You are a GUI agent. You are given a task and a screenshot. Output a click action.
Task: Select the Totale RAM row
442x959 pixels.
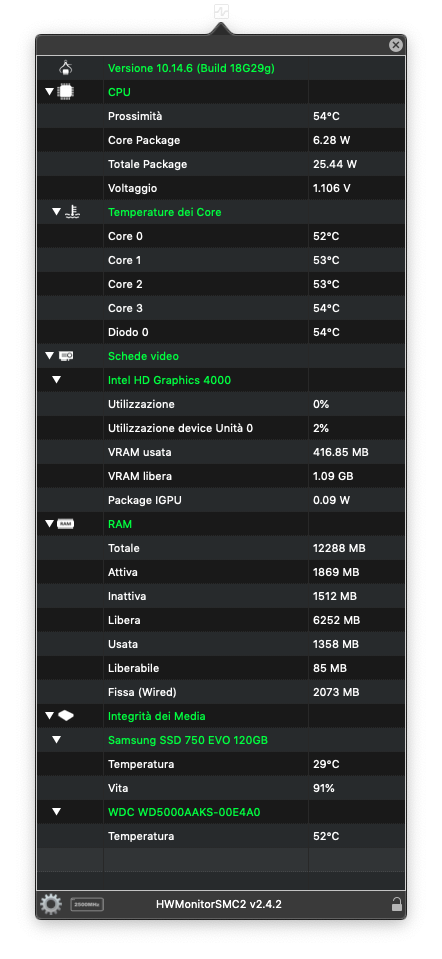[x=221, y=548]
